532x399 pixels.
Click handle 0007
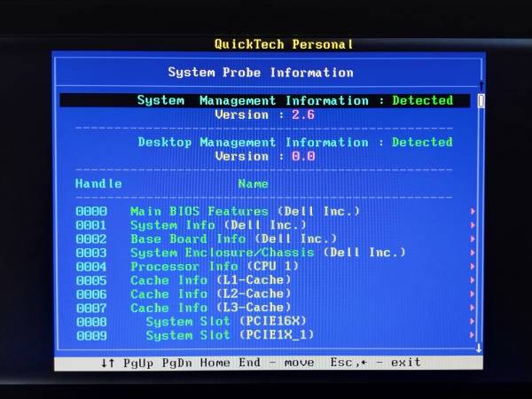(91, 308)
